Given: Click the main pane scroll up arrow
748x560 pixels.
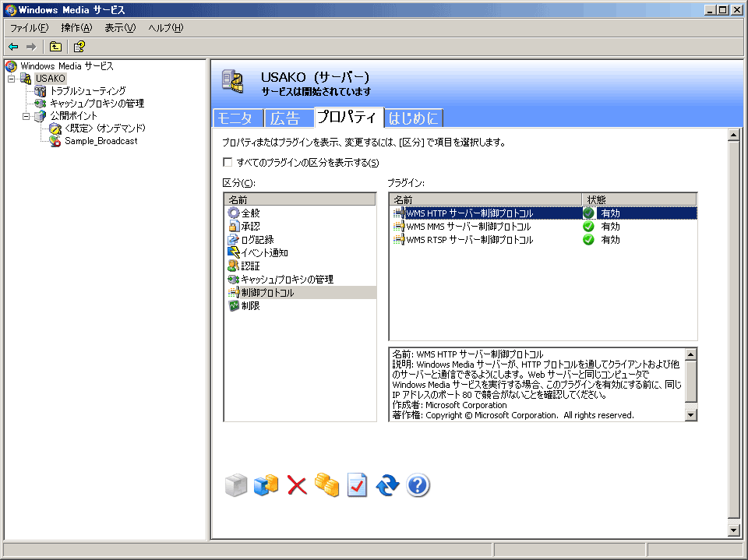Looking at the screenshot, I should point(734,135).
